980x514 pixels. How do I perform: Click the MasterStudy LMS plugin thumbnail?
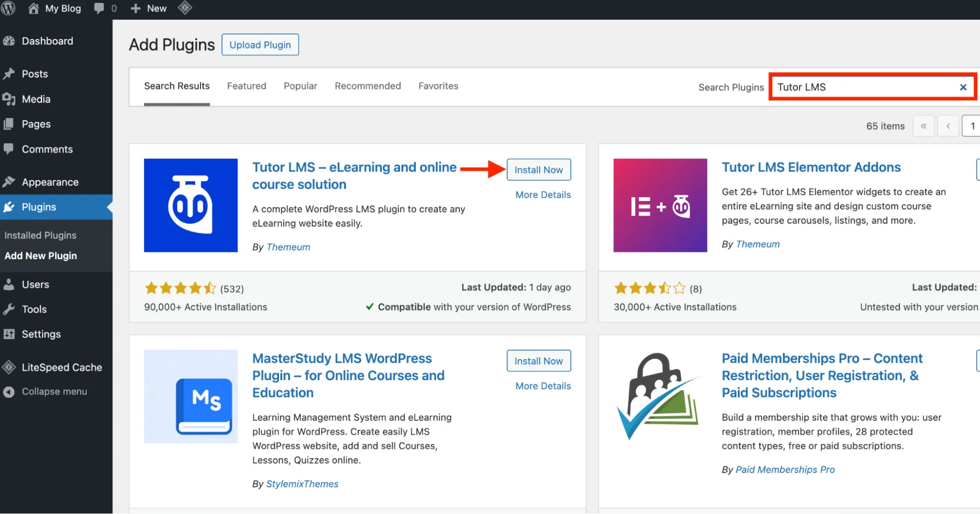191,396
